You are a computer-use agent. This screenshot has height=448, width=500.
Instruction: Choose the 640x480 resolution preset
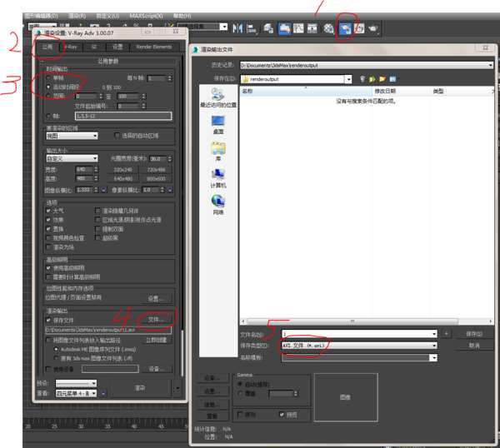[123, 179]
